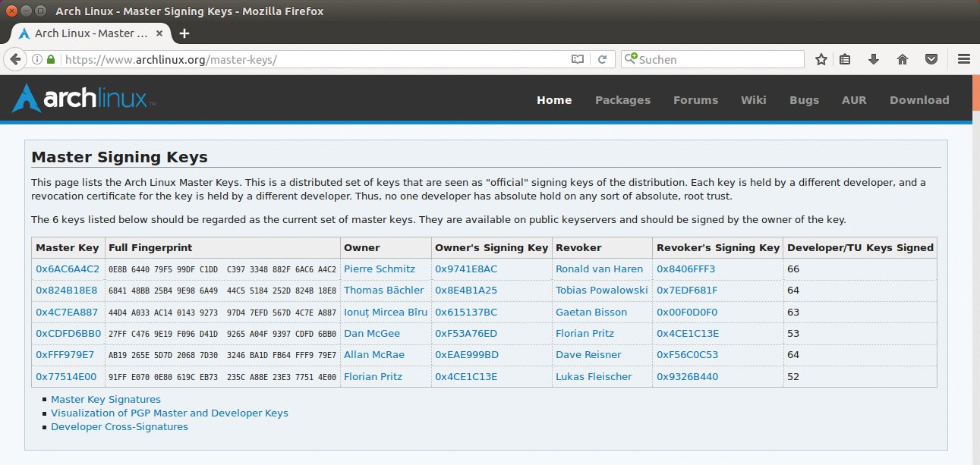Save page to Pocket icon
980x465 pixels.
(x=931, y=59)
